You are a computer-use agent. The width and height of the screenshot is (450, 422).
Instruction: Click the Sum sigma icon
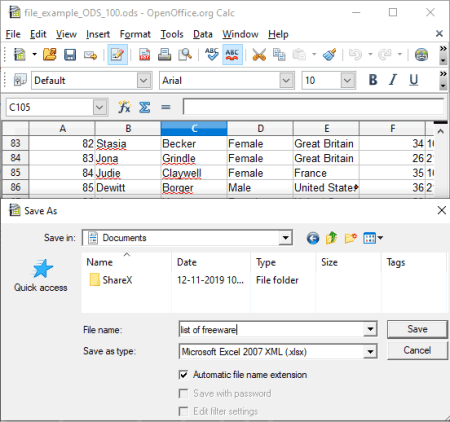tap(145, 107)
